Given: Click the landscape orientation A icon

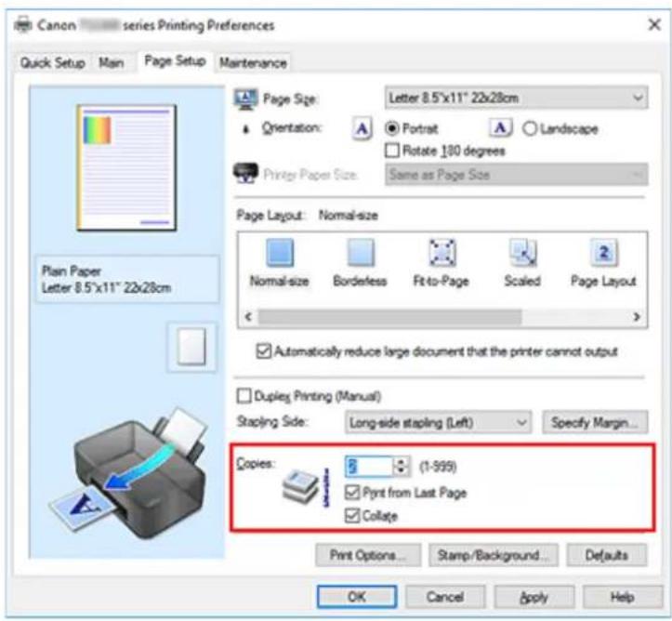Looking at the screenshot, I should click(x=500, y=127).
